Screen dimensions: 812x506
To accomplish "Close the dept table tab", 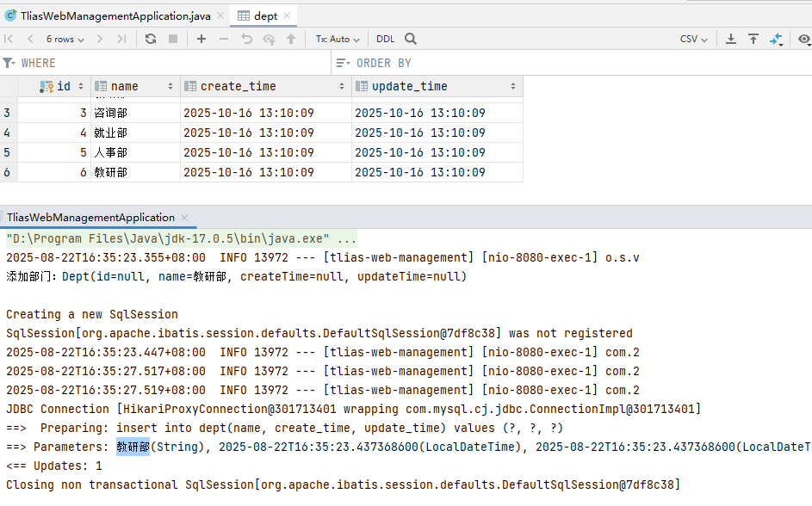I will coord(286,15).
